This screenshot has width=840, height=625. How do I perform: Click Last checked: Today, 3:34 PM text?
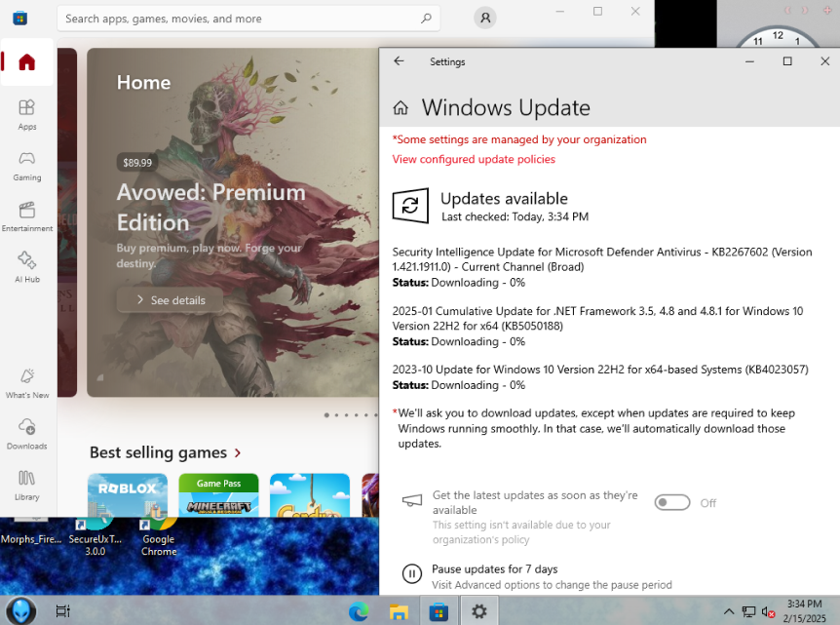pyautogui.click(x=515, y=216)
